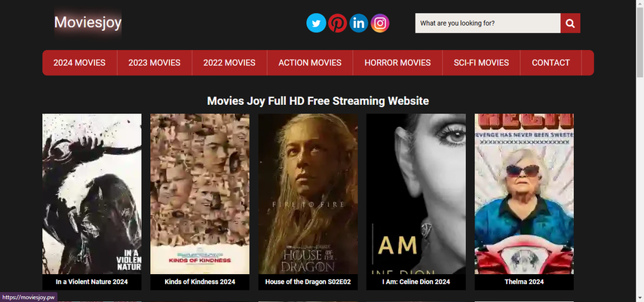The width and height of the screenshot is (644, 302).
Task: Open the CONTACT page
Action: tap(550, 63)
